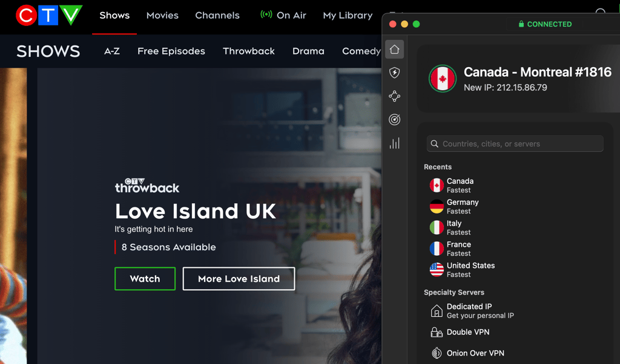620x364 pixels.
Task: Click the search magnifier icon in VPN
Action: pyautogui.click(x=435, y=144)
